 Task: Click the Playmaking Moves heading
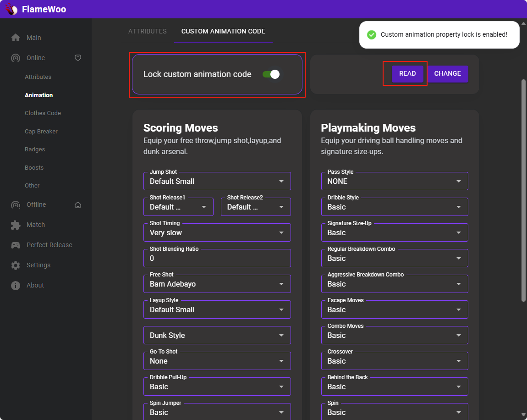tap(368, 128)
